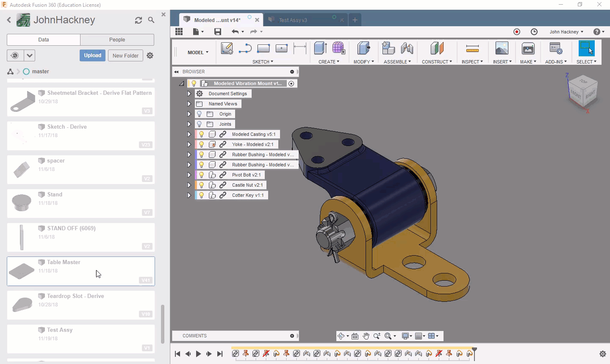Open the data panel grid icon
The width and height of the screenshot is (610, 364).
(x=179, y=32)
